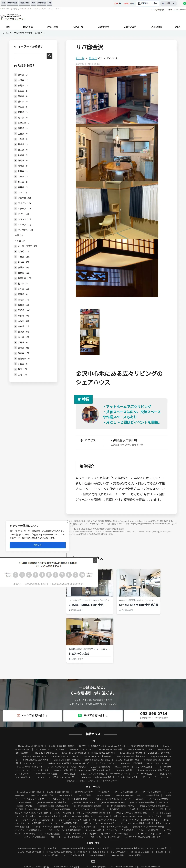
Task: Close the recommendation survey popup
Action: point(95,560)
